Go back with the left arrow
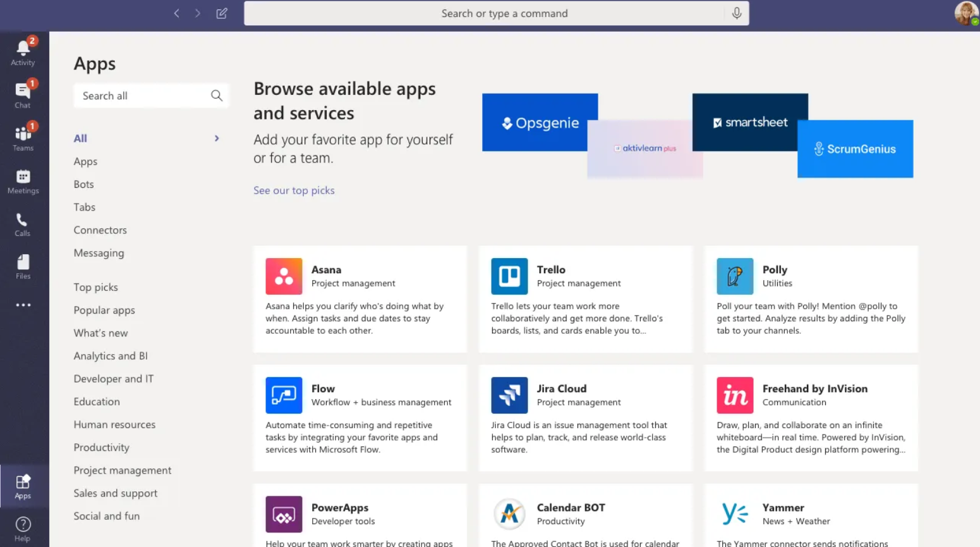980x547 pixels. tap(177, 13)
